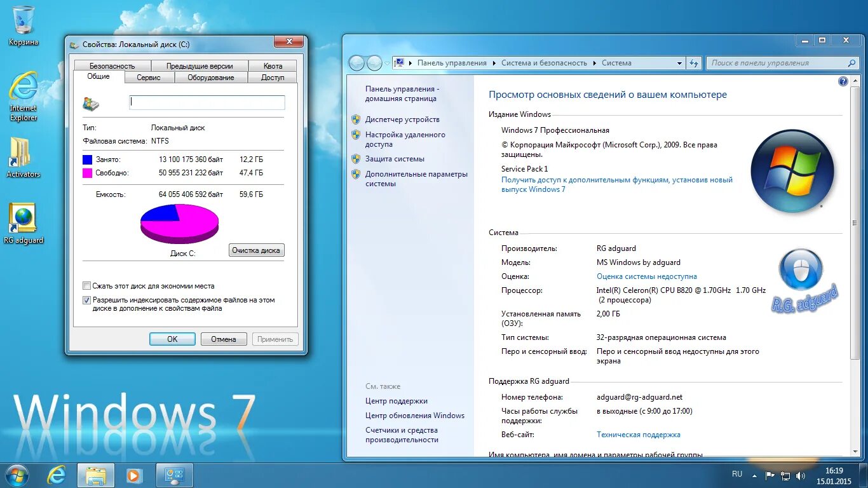Click the Back arrow in System window
Screen dimensions: 868x488
[x=356, y=63]
